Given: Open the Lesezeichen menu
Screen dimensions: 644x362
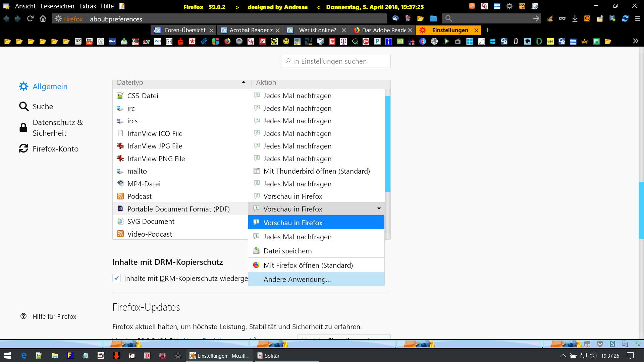Looking at the screenshot, I should (x=57, y=6).
